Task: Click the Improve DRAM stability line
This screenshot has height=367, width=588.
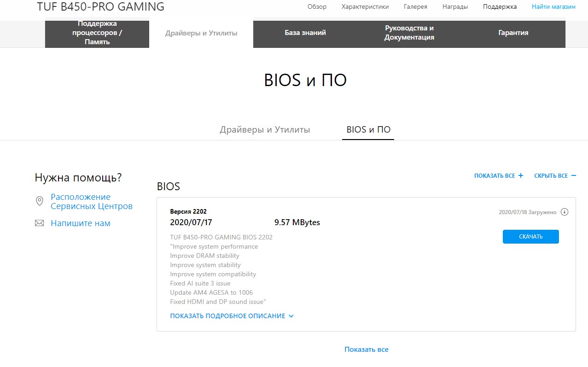Action: 205,256
